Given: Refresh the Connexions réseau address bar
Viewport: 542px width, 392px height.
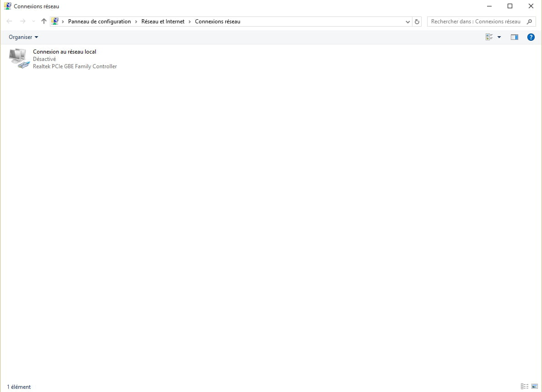Looking at the screenshot, I should [x=417, y=22].
